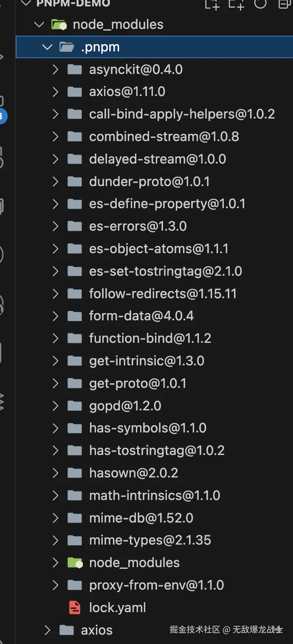This screenshot has height=644, width=293.
Task: Click the open .pnpm folder icon
Action: pyautogui.click(x=67, y=47)
